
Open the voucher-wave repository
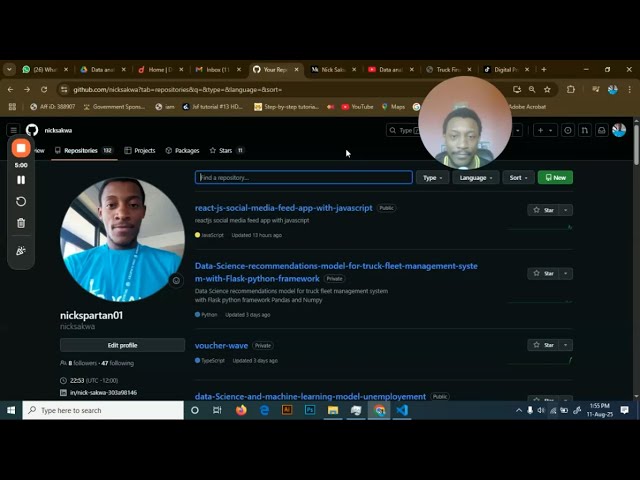(221, 345)
